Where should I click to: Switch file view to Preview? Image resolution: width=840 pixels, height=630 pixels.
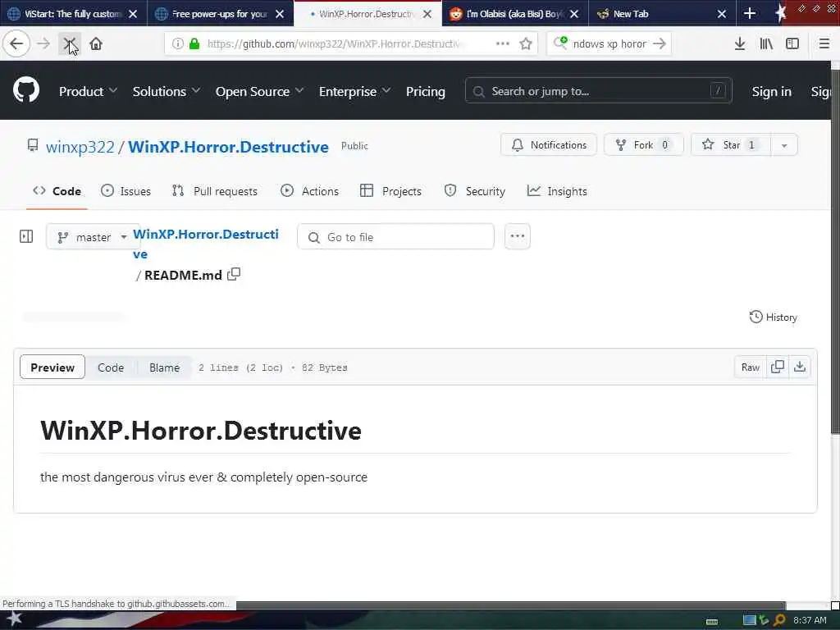pos(52,367)
